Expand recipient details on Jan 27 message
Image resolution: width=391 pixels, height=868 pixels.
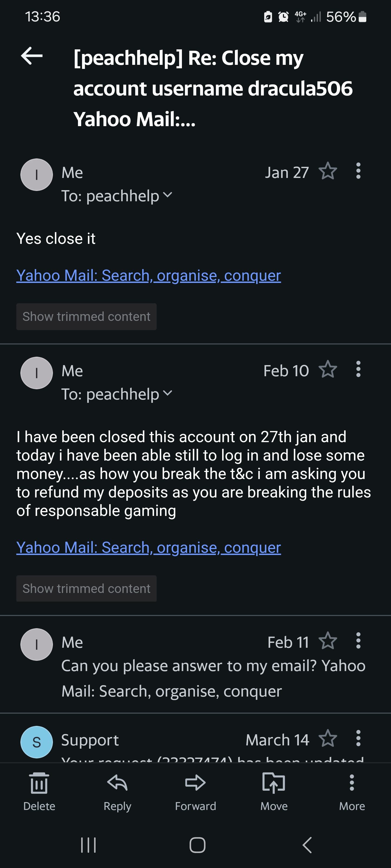167,195
